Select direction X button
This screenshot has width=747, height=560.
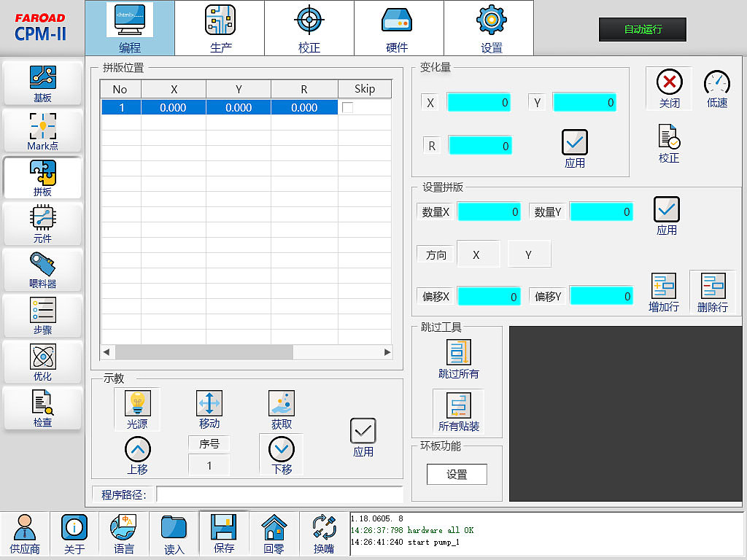click(x=479, y=254)
